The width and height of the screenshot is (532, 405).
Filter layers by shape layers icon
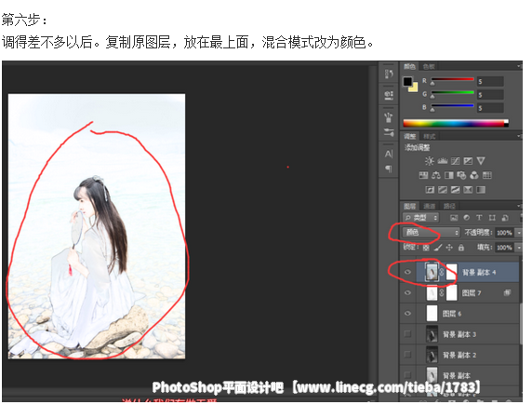[x=492, y=218]
